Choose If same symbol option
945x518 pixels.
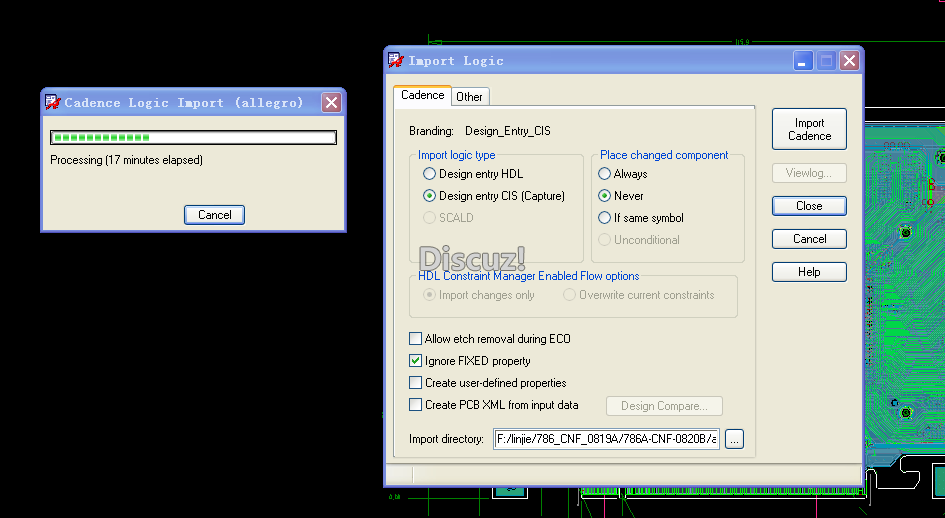640,218
